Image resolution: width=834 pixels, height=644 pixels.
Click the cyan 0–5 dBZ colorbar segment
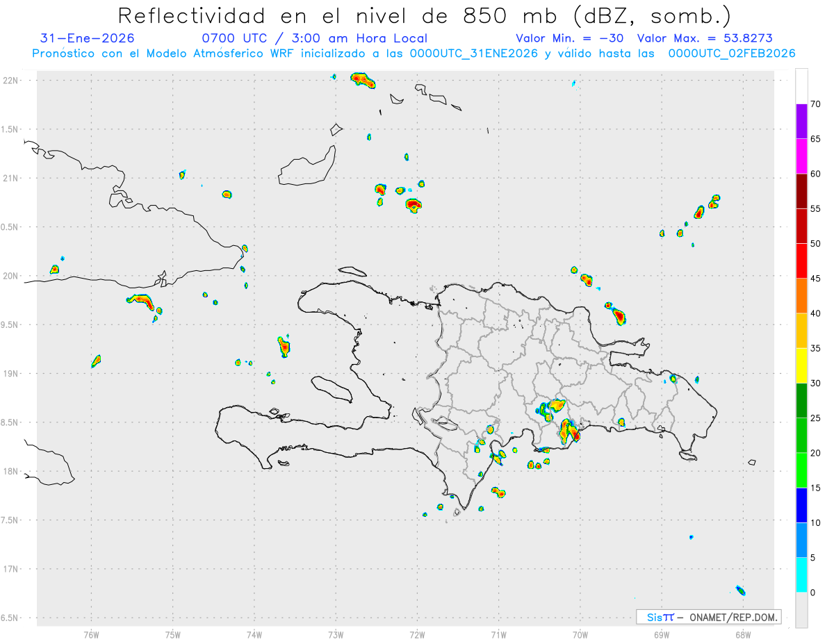click(801, 575)
